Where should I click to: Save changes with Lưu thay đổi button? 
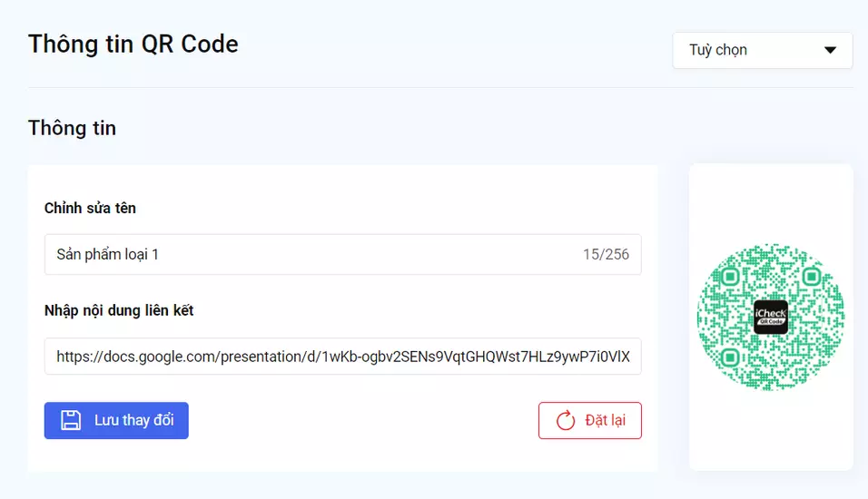click(x=116, y=421)
